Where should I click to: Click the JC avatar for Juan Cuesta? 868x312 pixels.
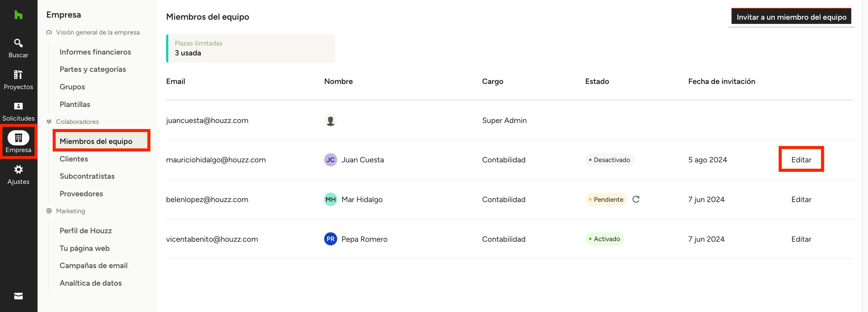(330, 160)
